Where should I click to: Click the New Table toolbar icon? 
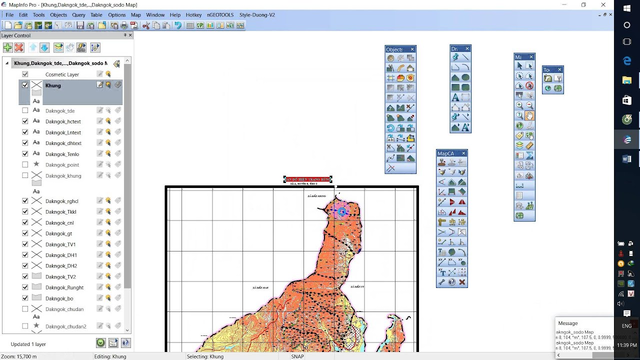[8, 25]
